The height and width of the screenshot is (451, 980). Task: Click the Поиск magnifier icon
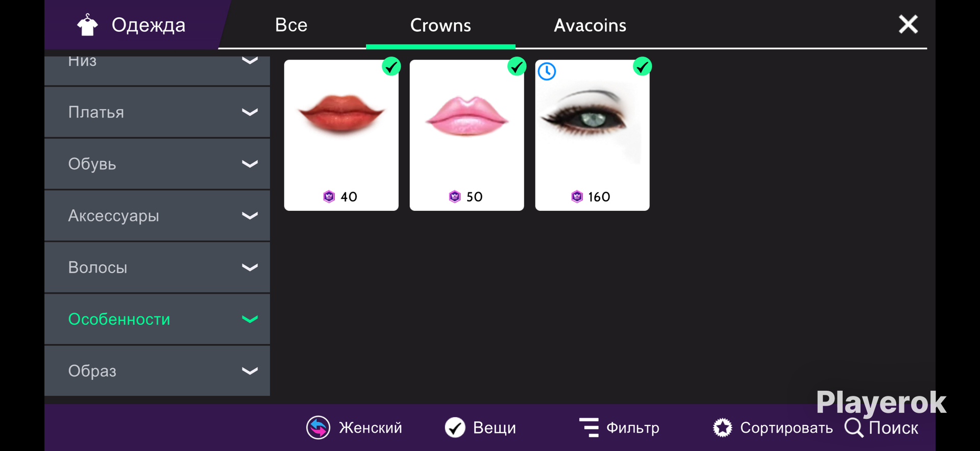tap(854, 428)
